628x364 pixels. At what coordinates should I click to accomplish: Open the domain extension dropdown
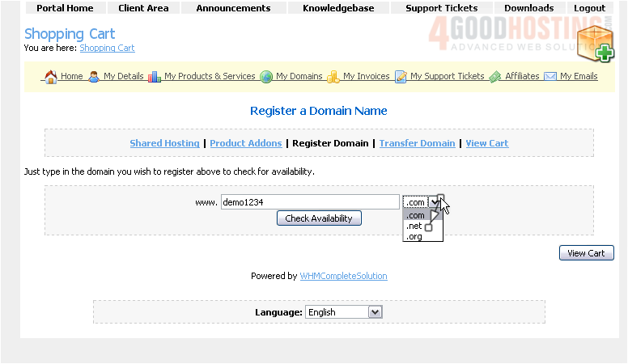coord(435,202)
